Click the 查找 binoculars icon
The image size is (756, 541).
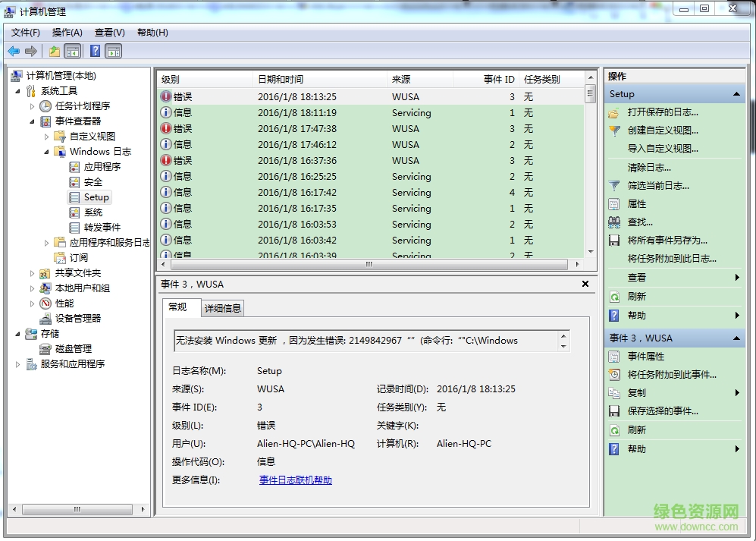coord(613,222)
